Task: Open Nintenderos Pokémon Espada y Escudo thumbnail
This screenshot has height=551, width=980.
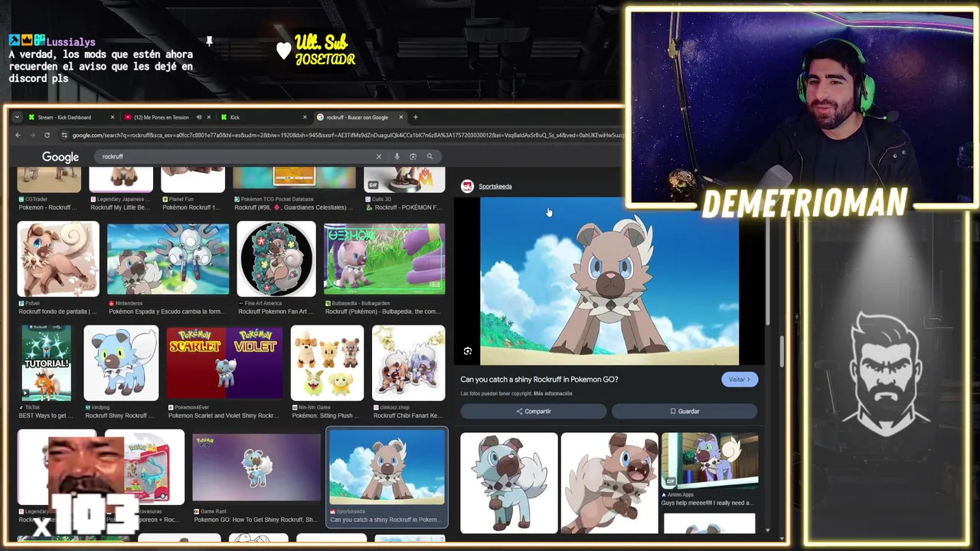Action: [x=168, y=259]
